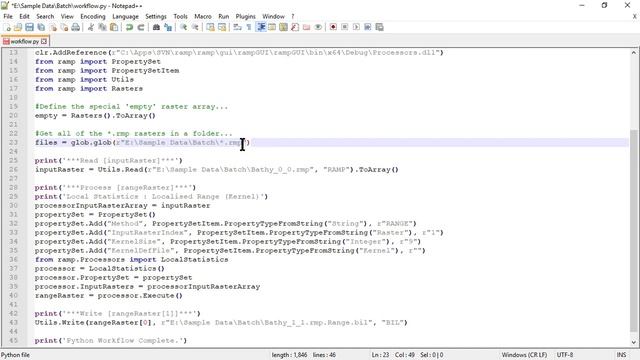Viewport: 640px width, 360px height.
Task: Click Run Macro Multiple Times icon
Action: (368, 27)
